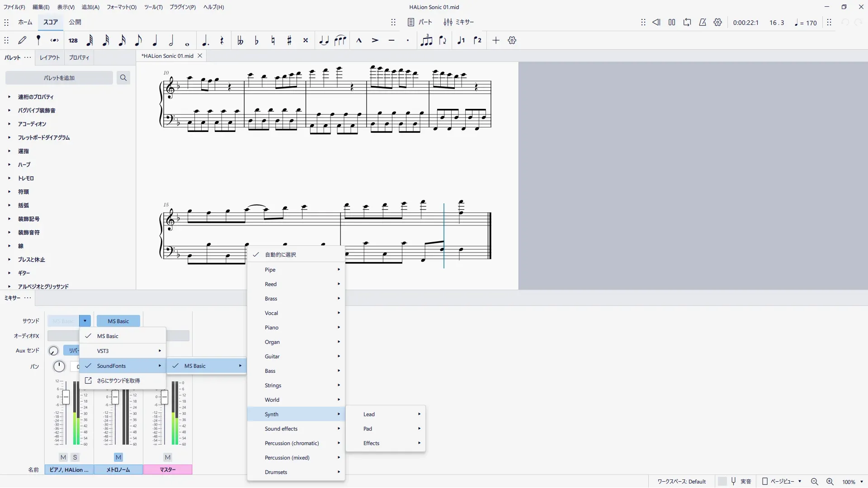868x488 pixels.
Task: Toggle loop playback icon
Action: point(687,23)
